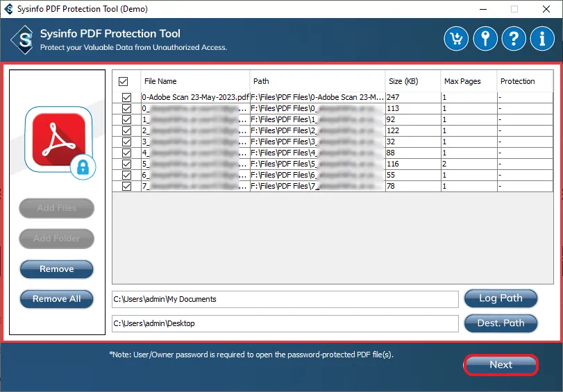Image resolution: width=563 pixels, height=392 pixels.
Task: Click the Max Pages column header
Action: coord(468,81)
